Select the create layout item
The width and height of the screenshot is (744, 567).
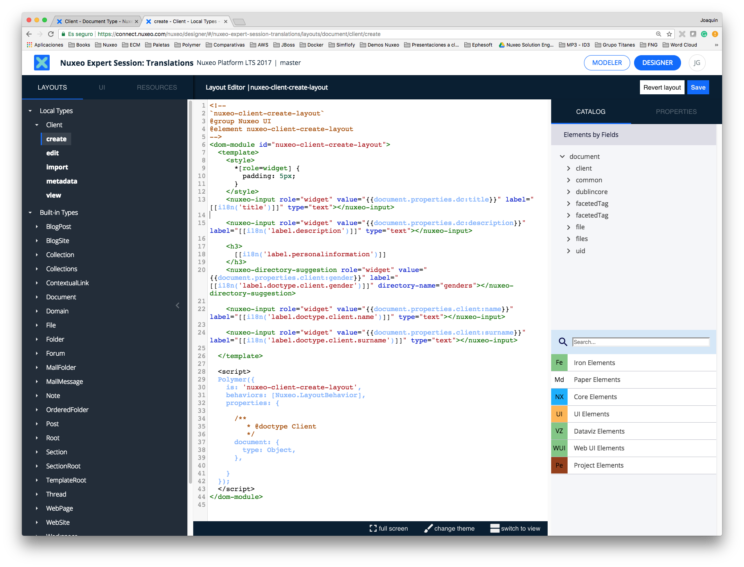point(56,139)
